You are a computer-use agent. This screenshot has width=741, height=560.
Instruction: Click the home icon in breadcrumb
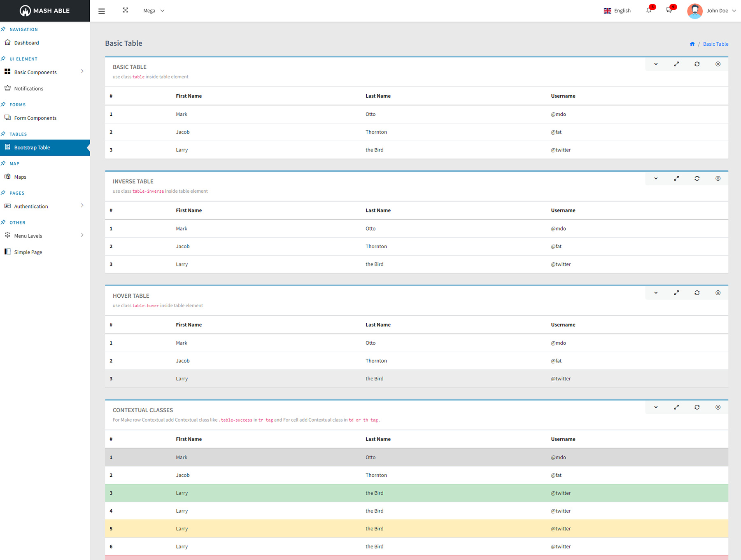click(x=692, y=44)
